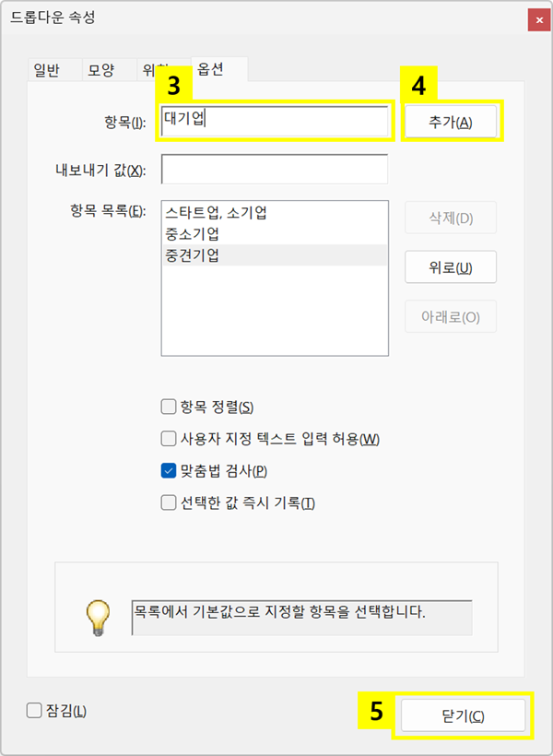Image resolution: width=553 pixels, height=756 pixels.
Task: Switch to the 일반 tab
Action: tap(46, 71)
